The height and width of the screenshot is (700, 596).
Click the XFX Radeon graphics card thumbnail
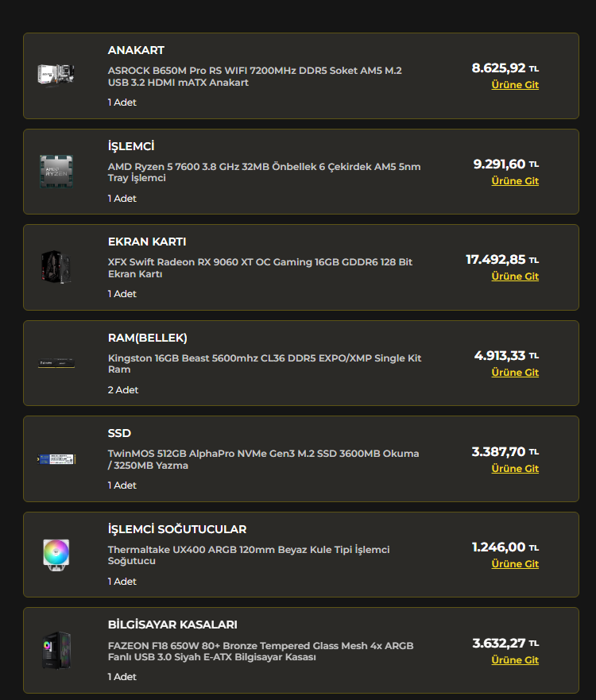point(56,267)
